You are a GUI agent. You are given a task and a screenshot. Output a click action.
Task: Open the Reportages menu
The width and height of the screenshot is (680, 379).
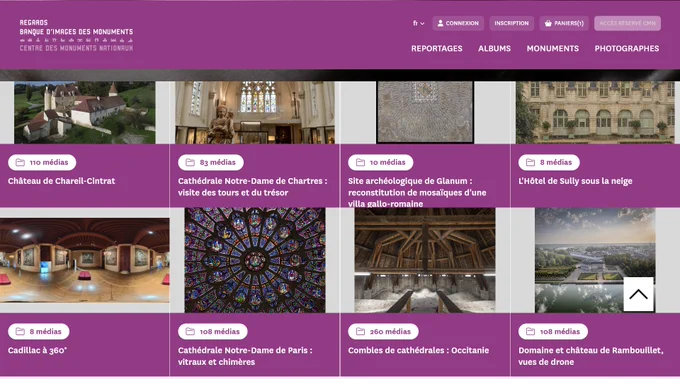pos(437,49)
